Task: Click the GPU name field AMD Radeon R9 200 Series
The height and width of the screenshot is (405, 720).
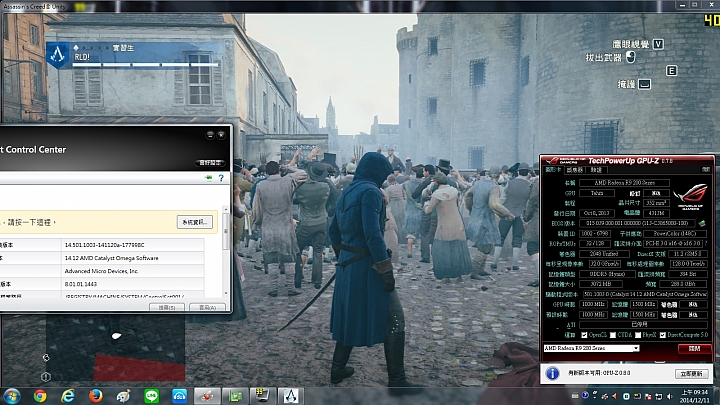Action: coord(624,183)
